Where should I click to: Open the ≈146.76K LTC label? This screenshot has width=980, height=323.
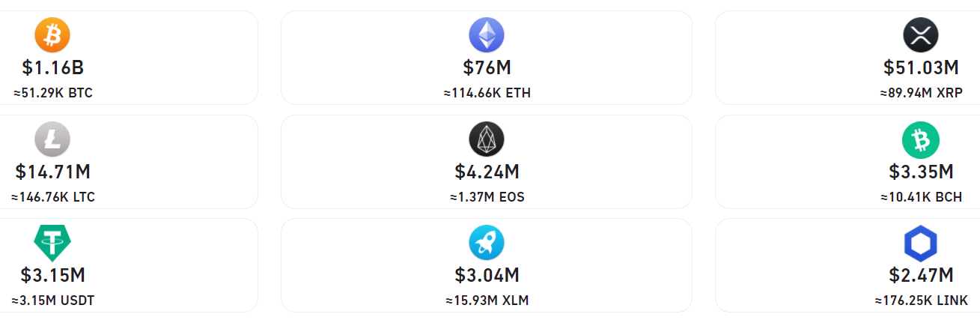click(52, 197)
